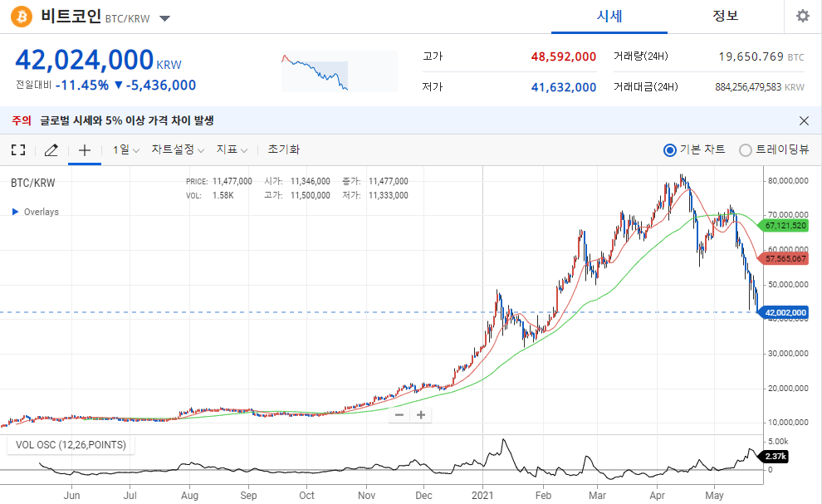Viewport: 822px width, 504px height.
Task: Open the BTC/KRW market selector arrow
Action: pyautogui.click(x=164, y=19)
